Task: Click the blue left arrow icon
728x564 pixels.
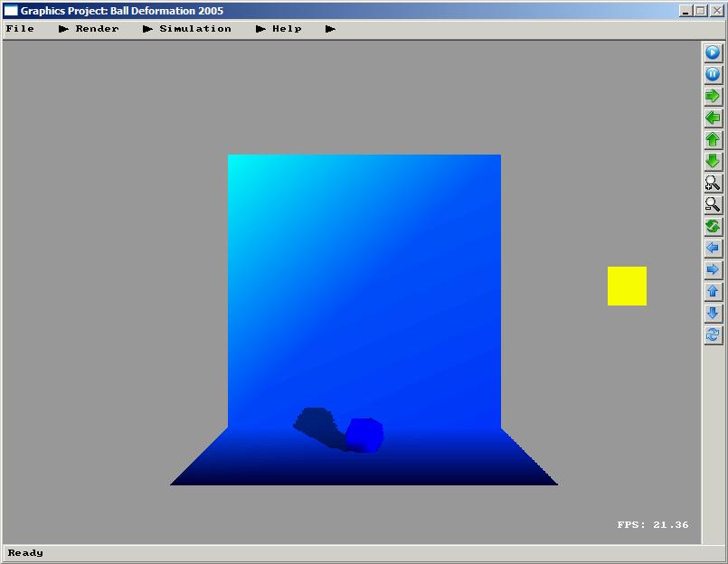Action: [x=713, y=249]
